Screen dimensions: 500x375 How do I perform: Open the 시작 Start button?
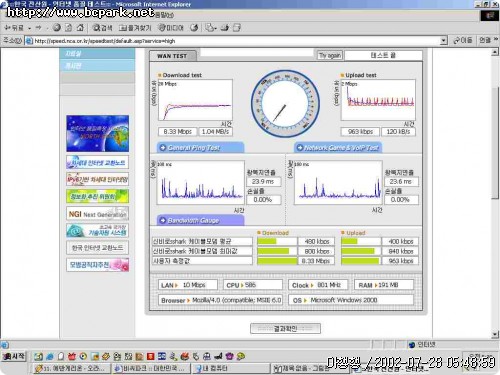(x=14, y=356)
